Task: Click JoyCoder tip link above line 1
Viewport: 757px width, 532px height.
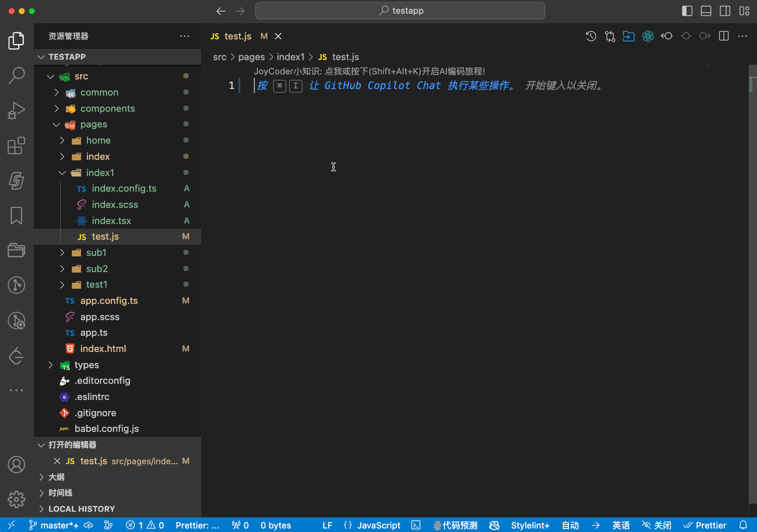Action: (x=369, y=71)
